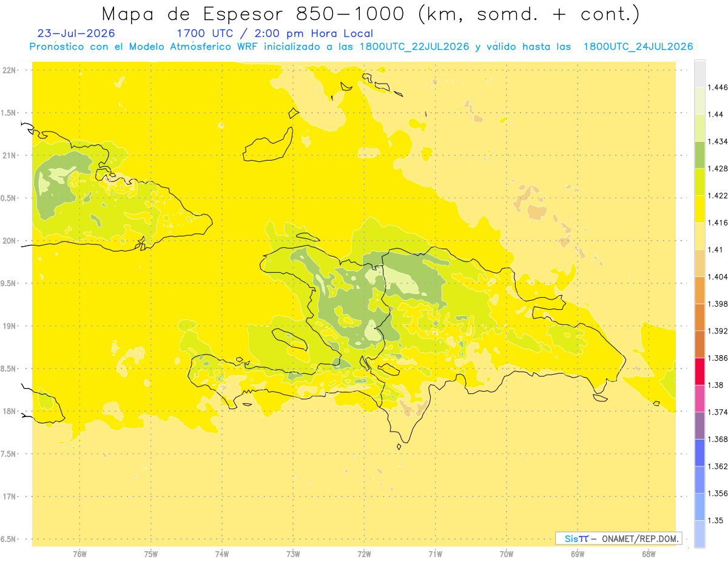Select the date label '23-Jul-2026'
This screenshot has width=728, height=562.
[x=76, y=33]
